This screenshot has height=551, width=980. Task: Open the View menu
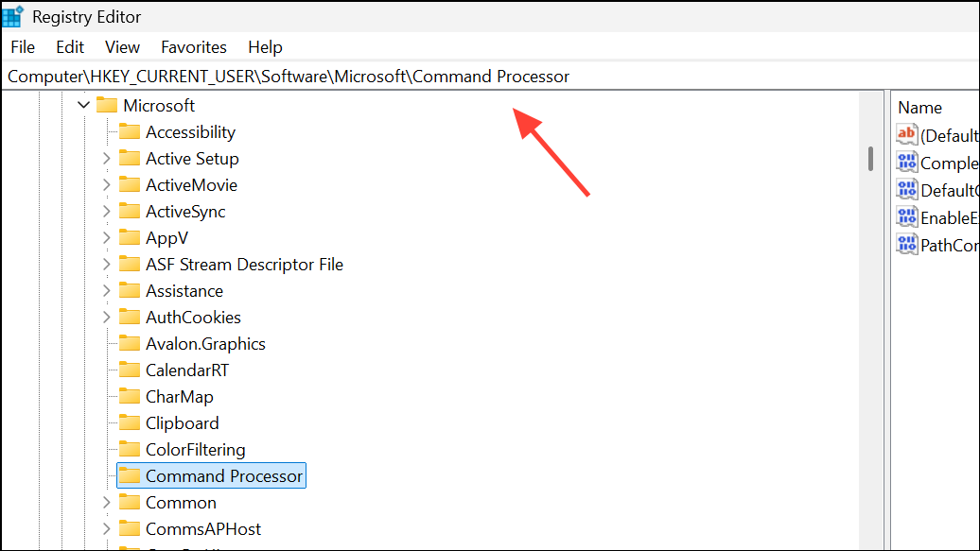[x=123, y=47]
